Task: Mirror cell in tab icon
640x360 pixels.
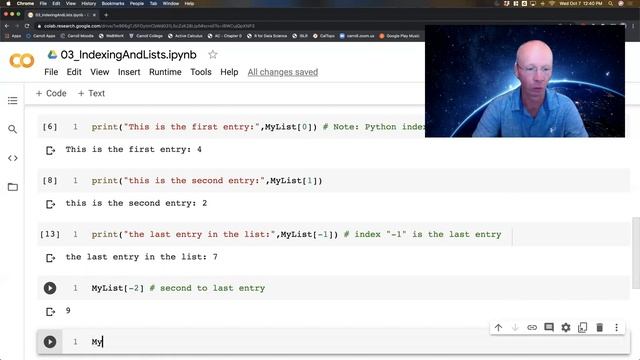Action: pos(582,327)
